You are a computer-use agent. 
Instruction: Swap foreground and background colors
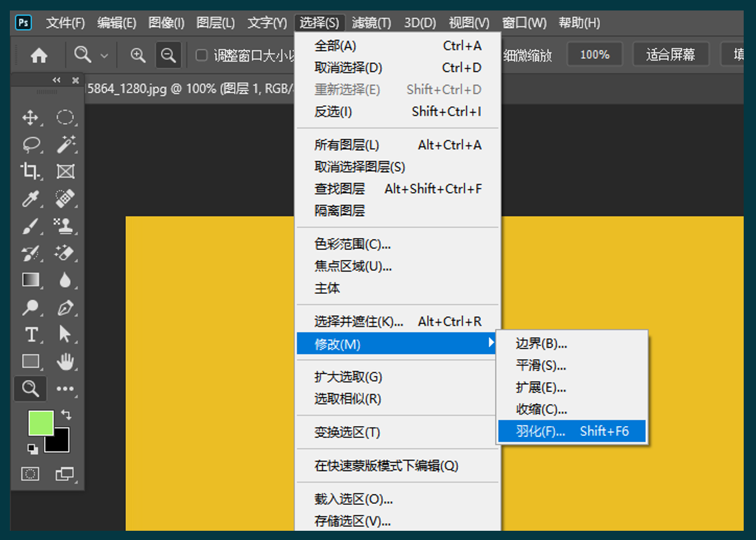coord(66,415)
